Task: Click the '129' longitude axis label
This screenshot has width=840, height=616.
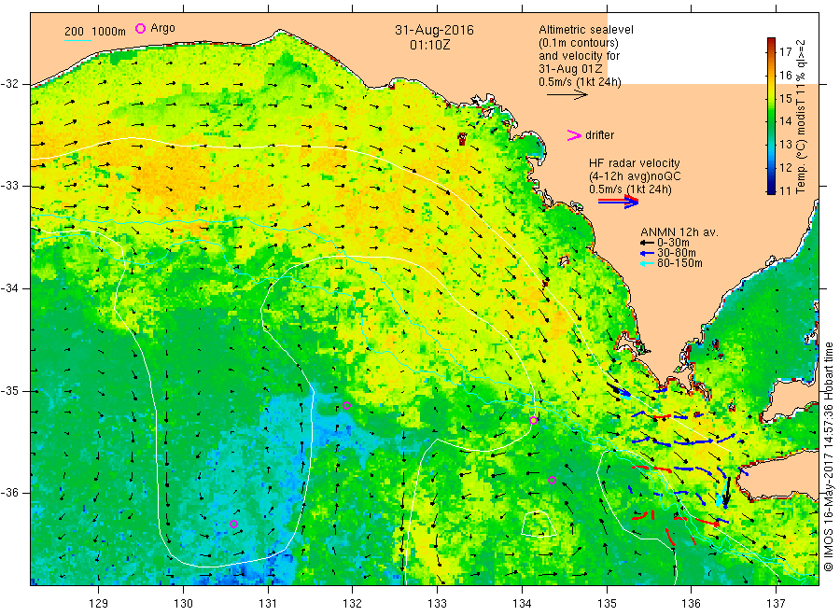Action: tap(99, 604)
